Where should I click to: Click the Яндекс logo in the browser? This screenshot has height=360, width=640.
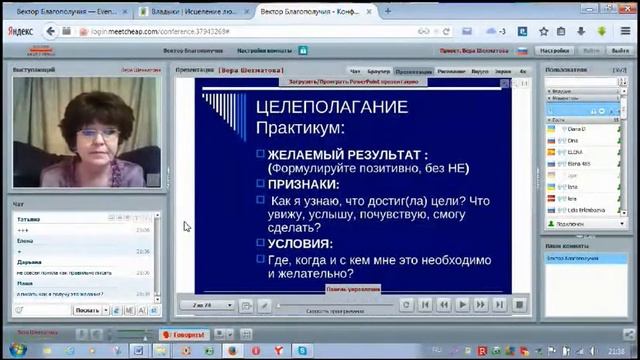(x=20, y=31)
